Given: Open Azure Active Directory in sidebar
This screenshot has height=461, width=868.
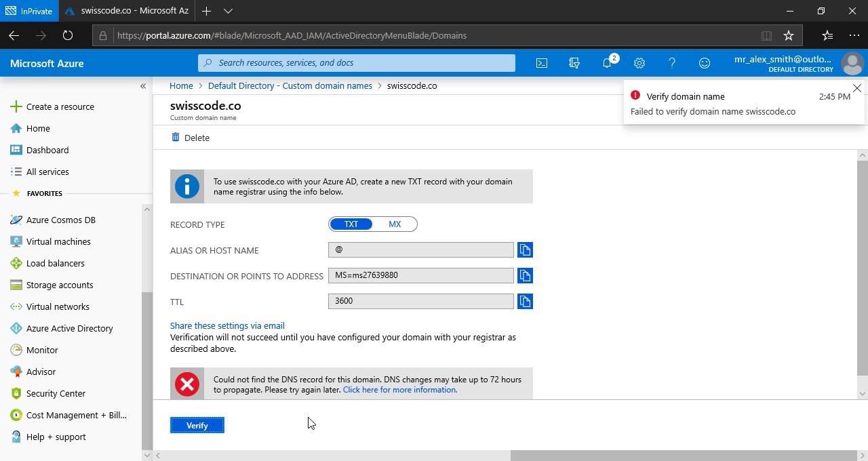Looking at the screenshot, I should click(x=69, y=328).
